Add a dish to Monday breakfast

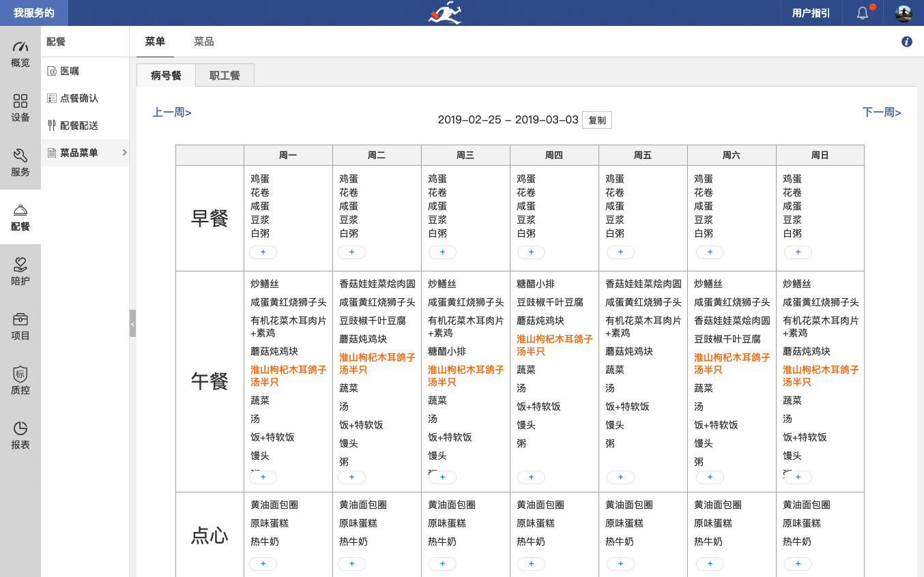click(263, 252)
